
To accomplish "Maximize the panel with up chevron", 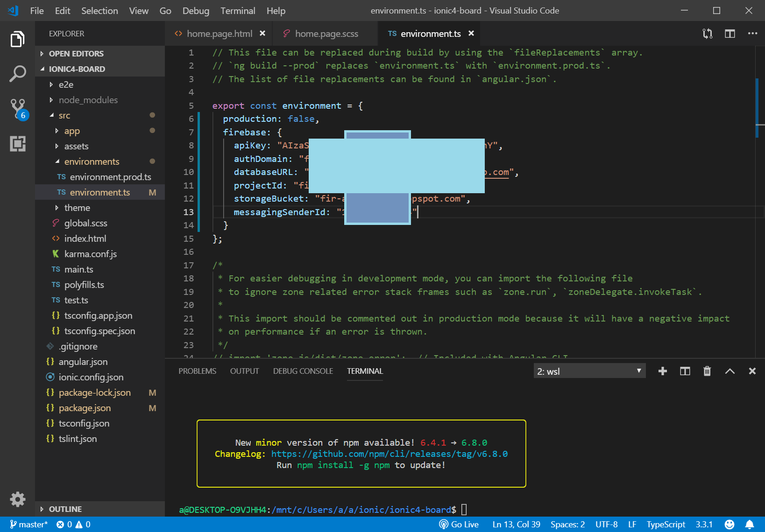I will (x=730, y=371).
